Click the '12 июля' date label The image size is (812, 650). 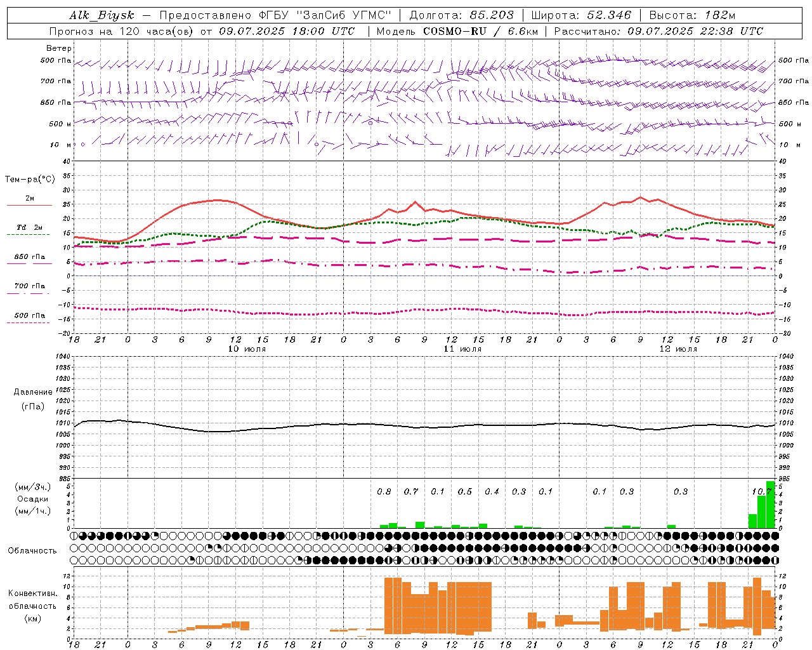[x=678, y=349]
